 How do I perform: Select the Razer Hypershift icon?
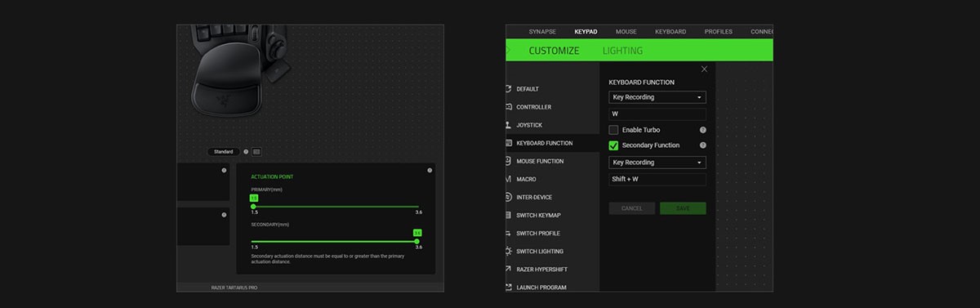pos(509,269)
